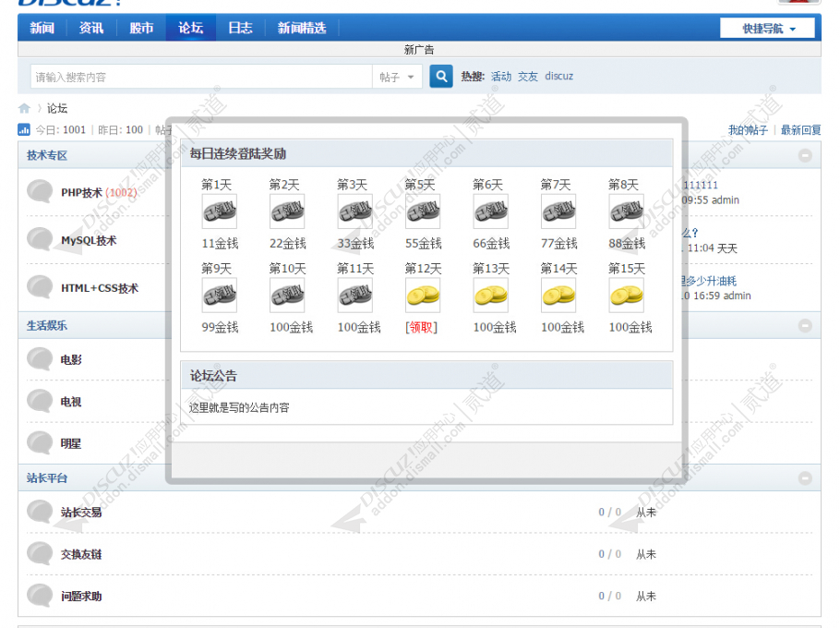Click the 这里就是写的公告内容 announcement text

tap(239, 408)
